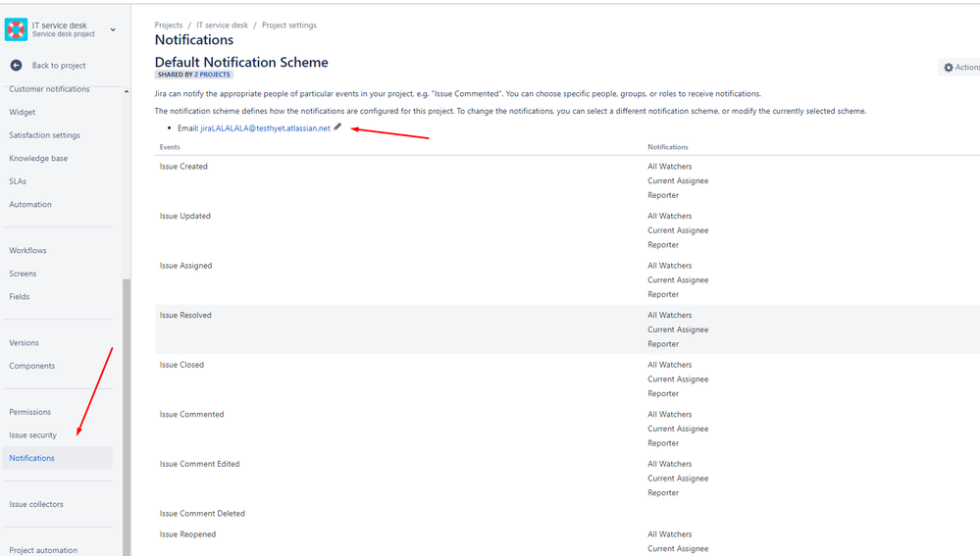Open Knowledge base settings
The height and width of the screenshot is (556, 980).
38,159
